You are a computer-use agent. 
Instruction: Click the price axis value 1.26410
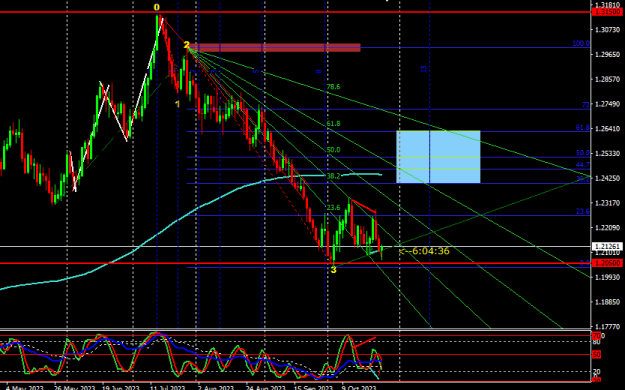click(607, 129)
